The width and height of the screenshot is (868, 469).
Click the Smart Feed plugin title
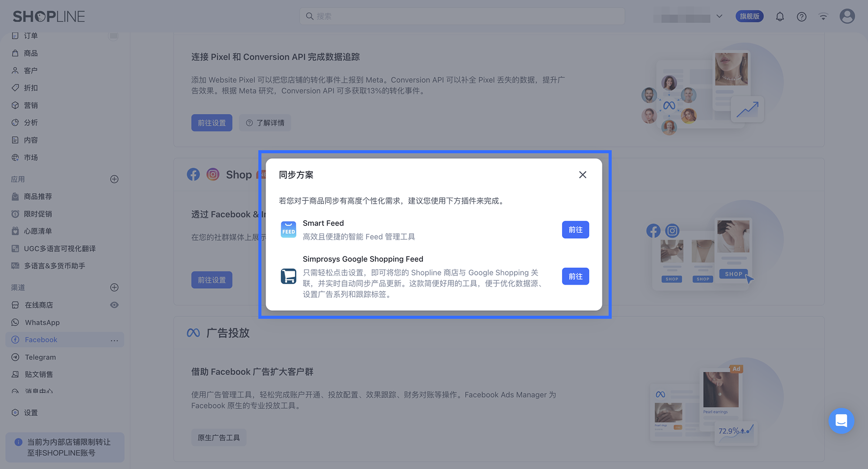(x=323, y=223)
